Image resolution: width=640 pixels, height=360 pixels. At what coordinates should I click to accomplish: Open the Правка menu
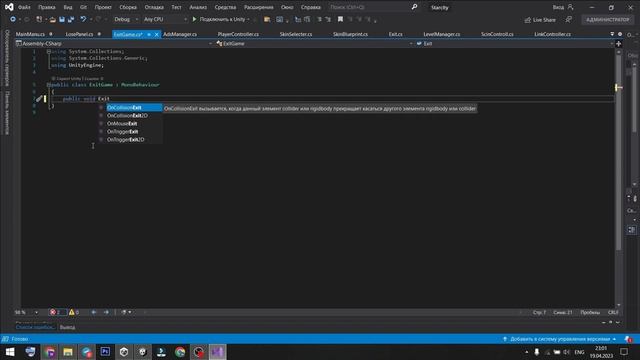coord(47,7)
